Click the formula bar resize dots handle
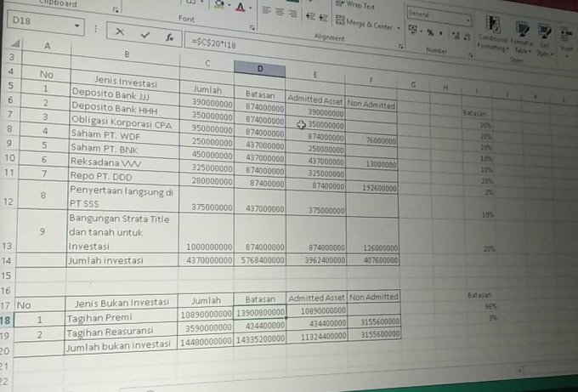Screen dimensions: 578x392 tap(95, 28)
